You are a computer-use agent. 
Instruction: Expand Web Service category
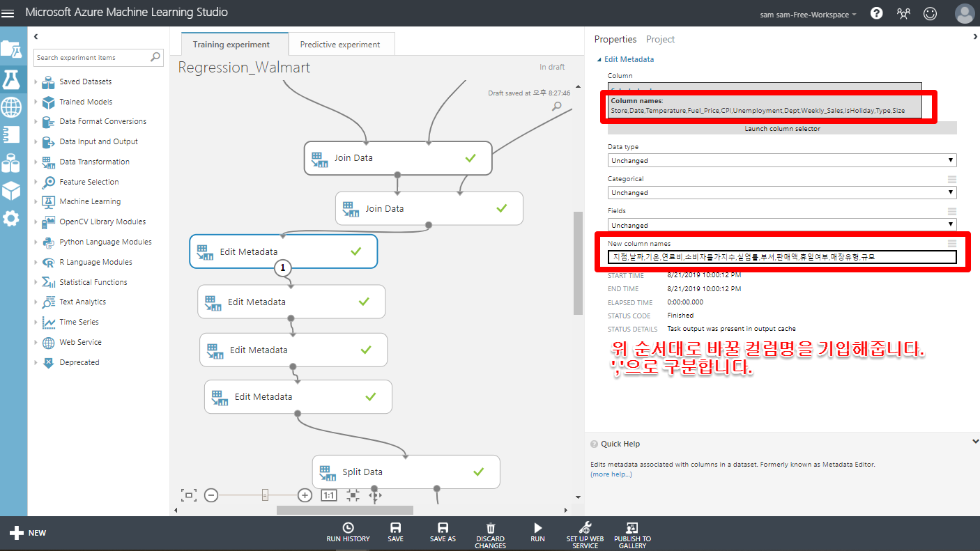pos(36,343)
